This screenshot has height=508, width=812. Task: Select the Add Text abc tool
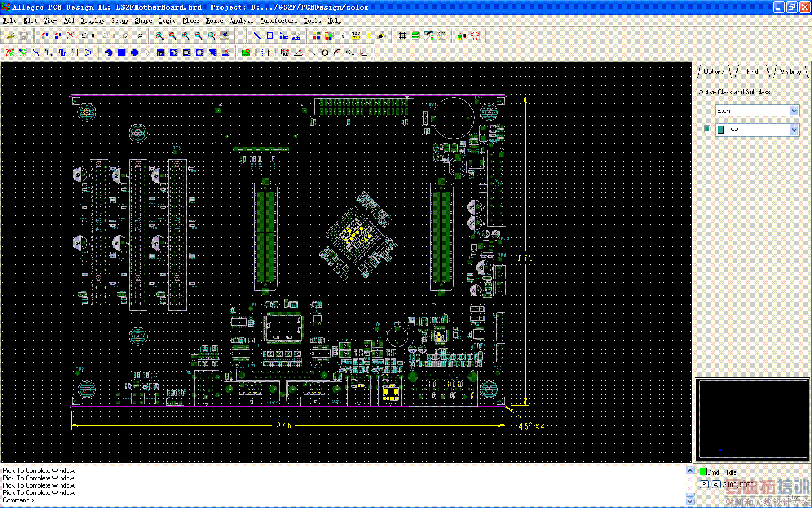(283, 36)
